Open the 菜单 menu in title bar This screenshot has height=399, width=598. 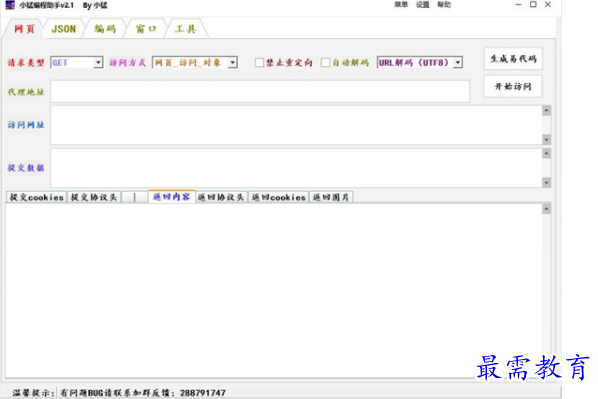[x=401, y=5]
